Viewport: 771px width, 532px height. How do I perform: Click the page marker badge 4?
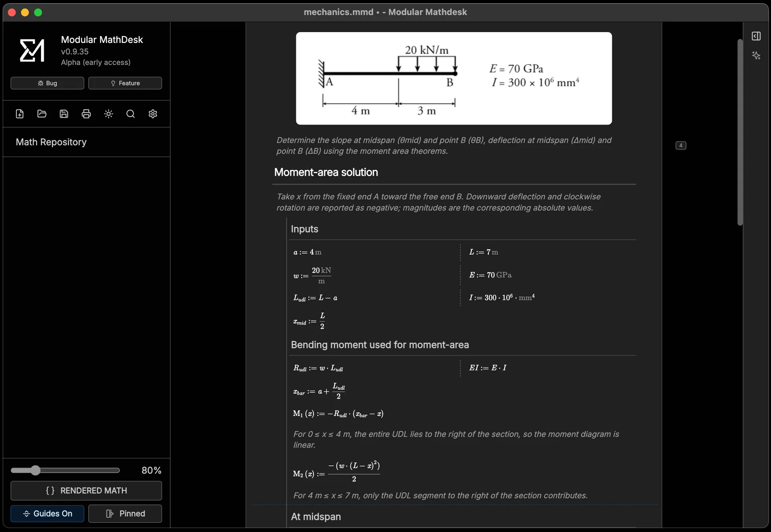[x=681, y=145]
